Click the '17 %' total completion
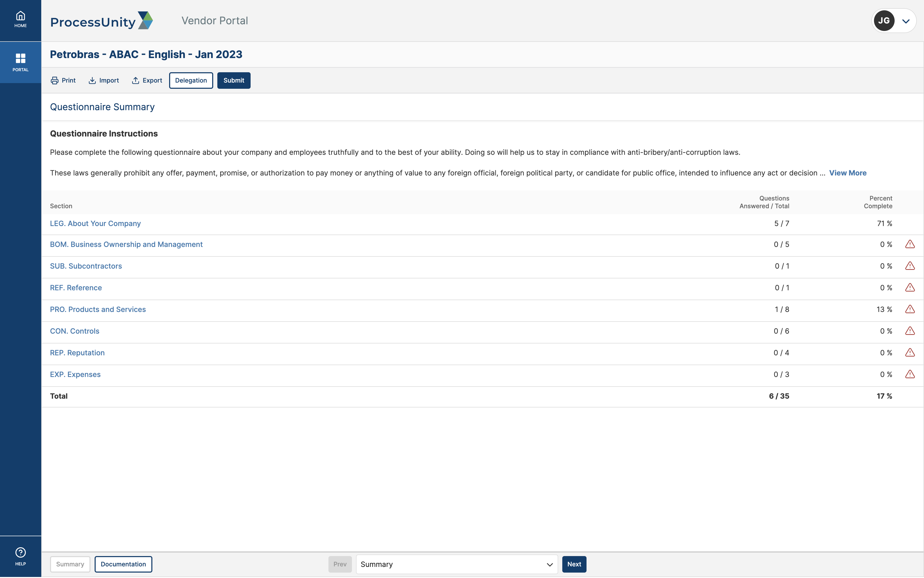The image size is (924, 578). (x=884, y=396)
